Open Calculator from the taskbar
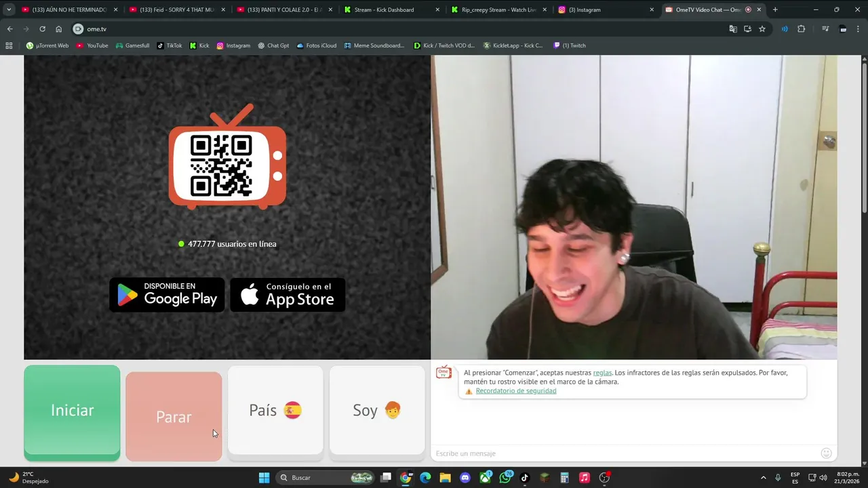 [564, 478]
